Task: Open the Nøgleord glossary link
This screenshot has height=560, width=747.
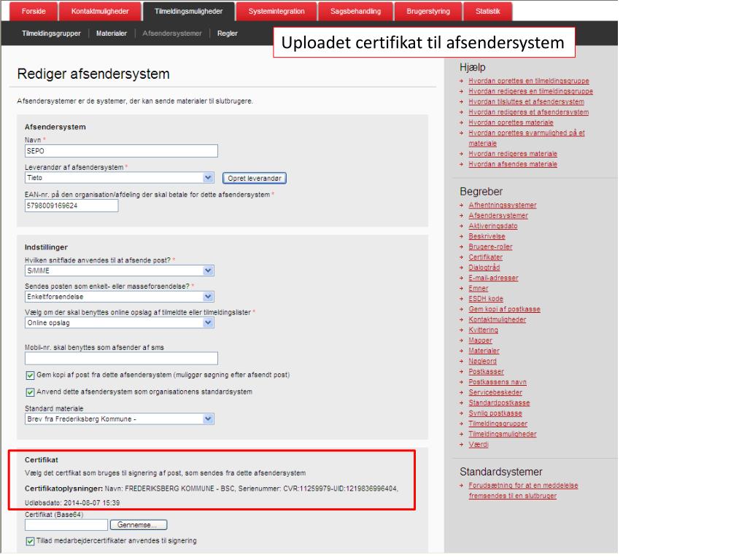Action: pos(483,362)
